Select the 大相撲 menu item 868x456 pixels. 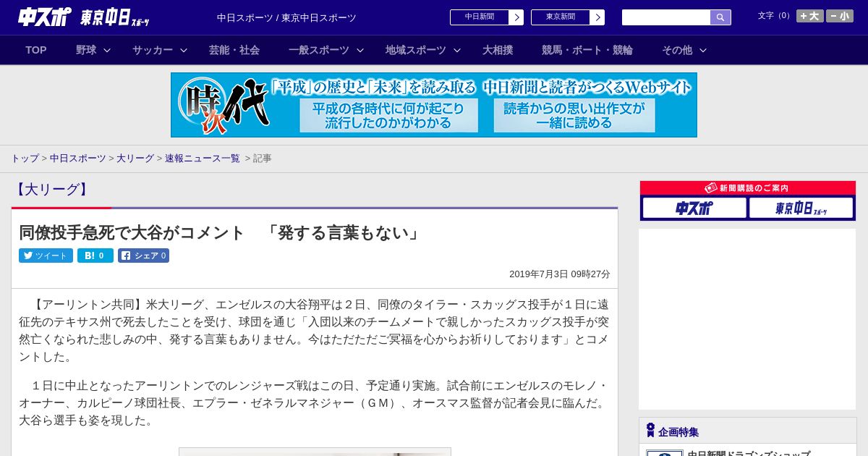(498, 50)
